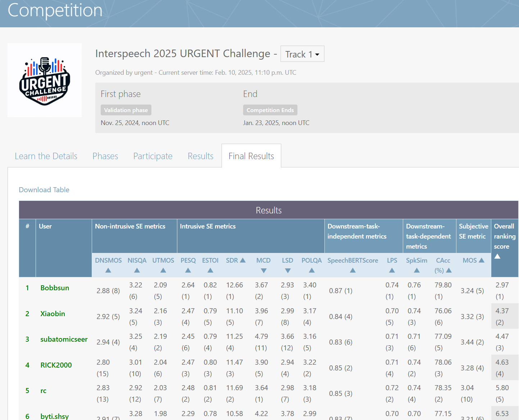This screenshot has width=519, height=420.
Task: Open the Results tab
Action: click(x=201, y=156)
